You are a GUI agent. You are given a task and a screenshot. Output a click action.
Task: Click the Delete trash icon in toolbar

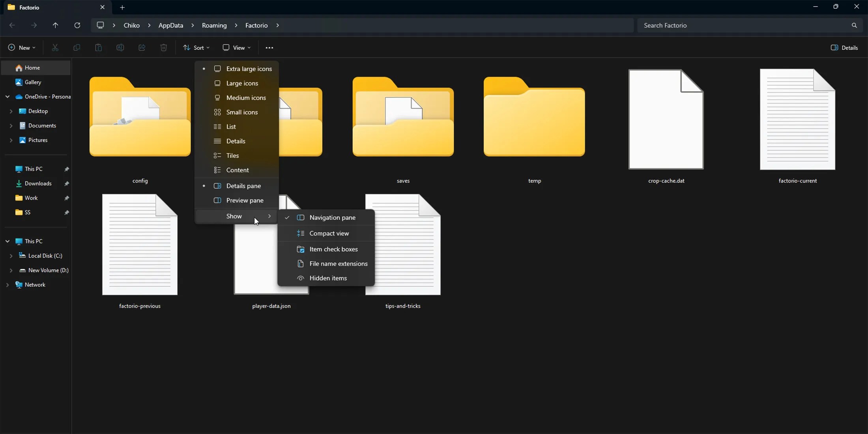tap(163, 48)
